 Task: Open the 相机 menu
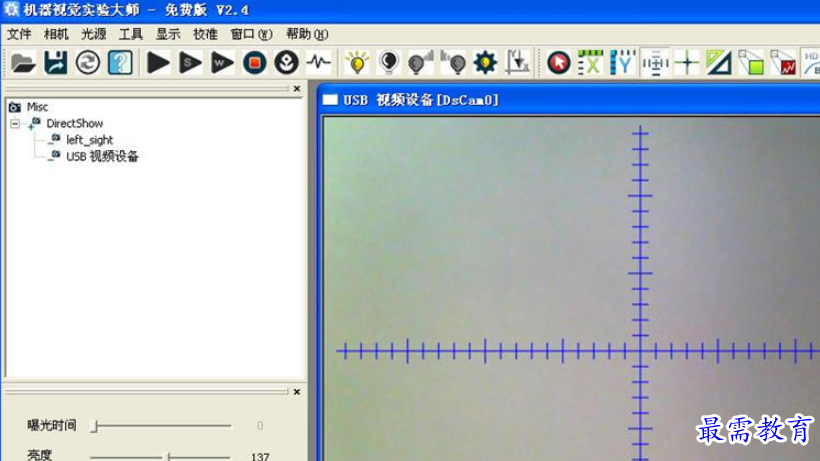coord(56,34)
